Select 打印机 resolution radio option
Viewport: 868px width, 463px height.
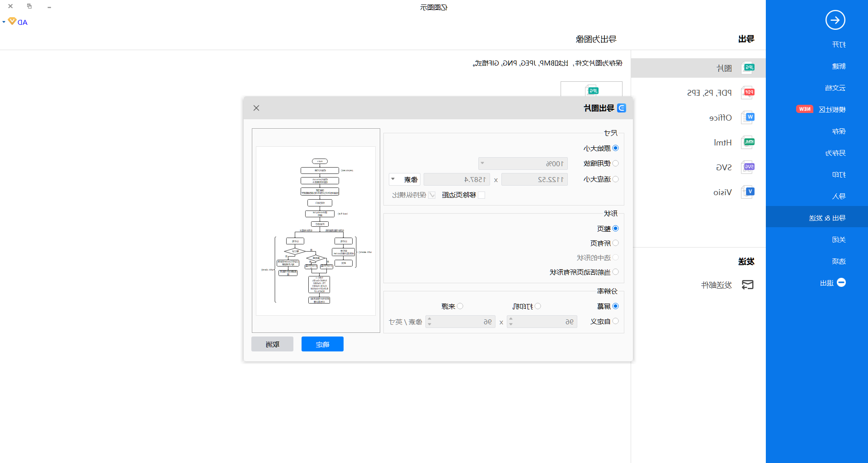click(538, 306)
